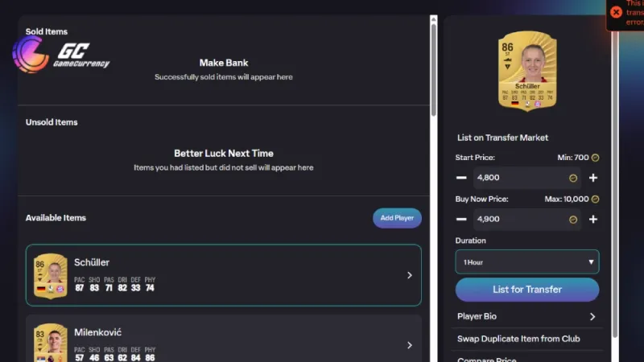Open Player Bio section
This screenshot has height=362, width=644.
pyautogui.click(x=527, y=316)
